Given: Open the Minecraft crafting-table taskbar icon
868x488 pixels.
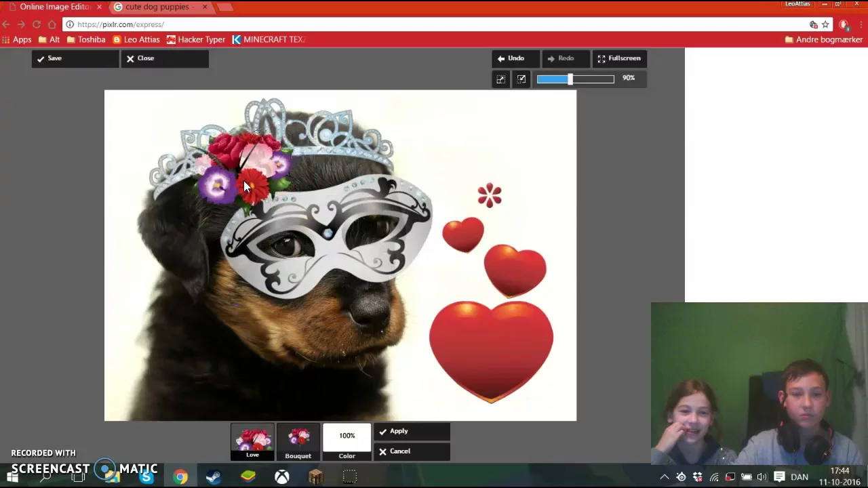Looking at the screenshot, I should click(x=315, y=477).
